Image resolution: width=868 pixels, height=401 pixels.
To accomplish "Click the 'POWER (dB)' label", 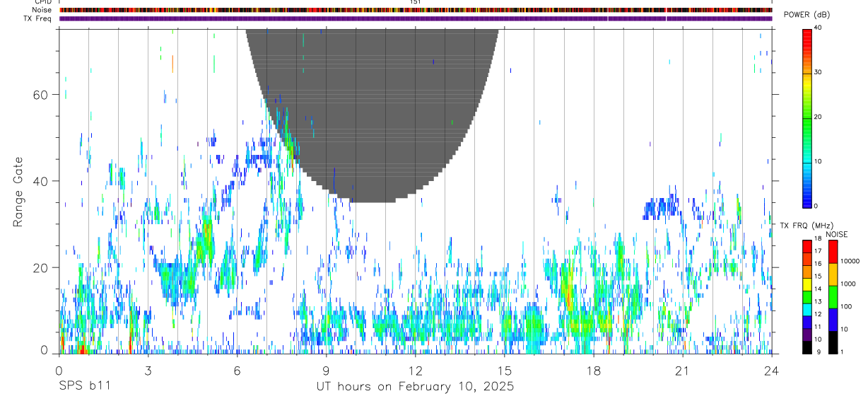I will click(808, 15).
